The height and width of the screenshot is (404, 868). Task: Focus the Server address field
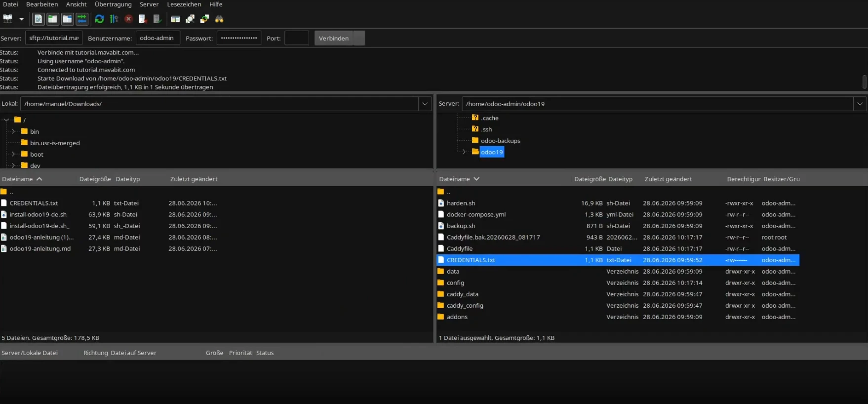[54, 38]
